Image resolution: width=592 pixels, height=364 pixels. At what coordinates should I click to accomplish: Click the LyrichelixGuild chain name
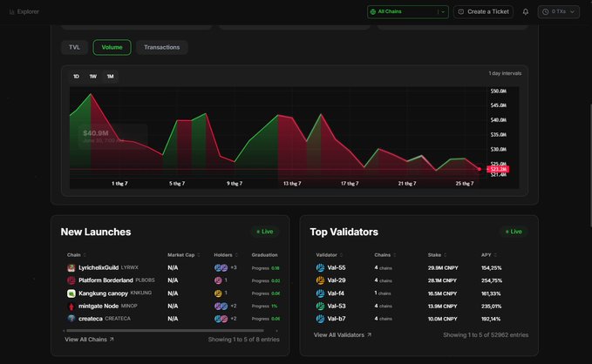point(99,268)
